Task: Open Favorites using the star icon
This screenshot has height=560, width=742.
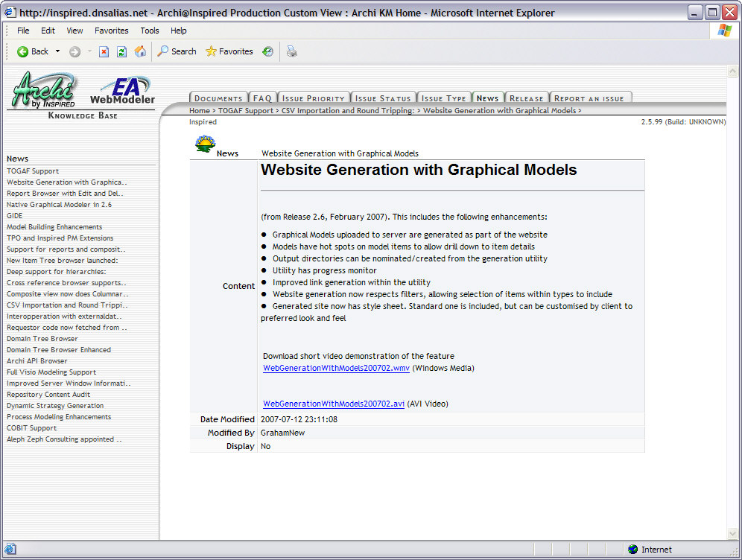Action: pyautogui.click(x=210, y=51)
